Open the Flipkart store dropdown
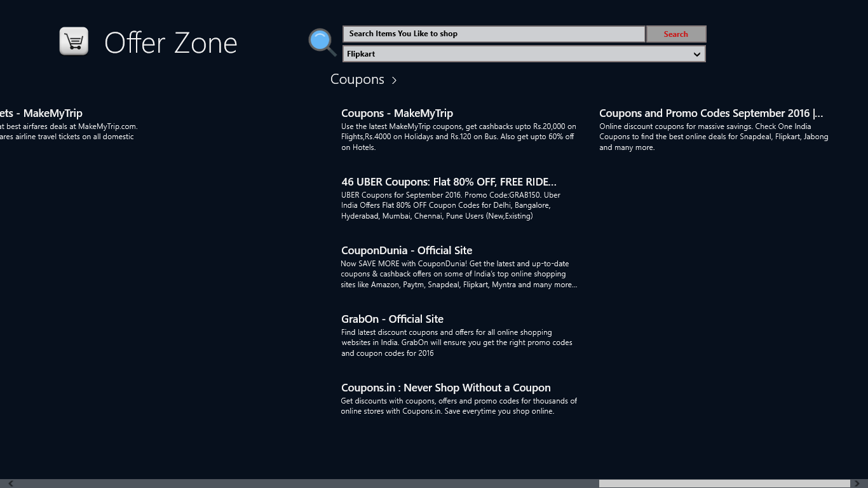This screenshot has width=868, height=488. [x=524, y=54]
